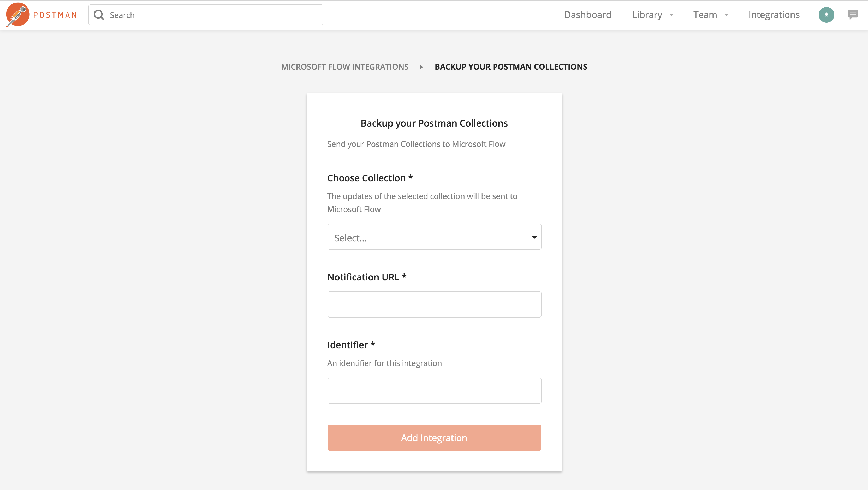Go to the Dashboard menu item
Viewport: 868px width, 490px height.
click(588, 15)
